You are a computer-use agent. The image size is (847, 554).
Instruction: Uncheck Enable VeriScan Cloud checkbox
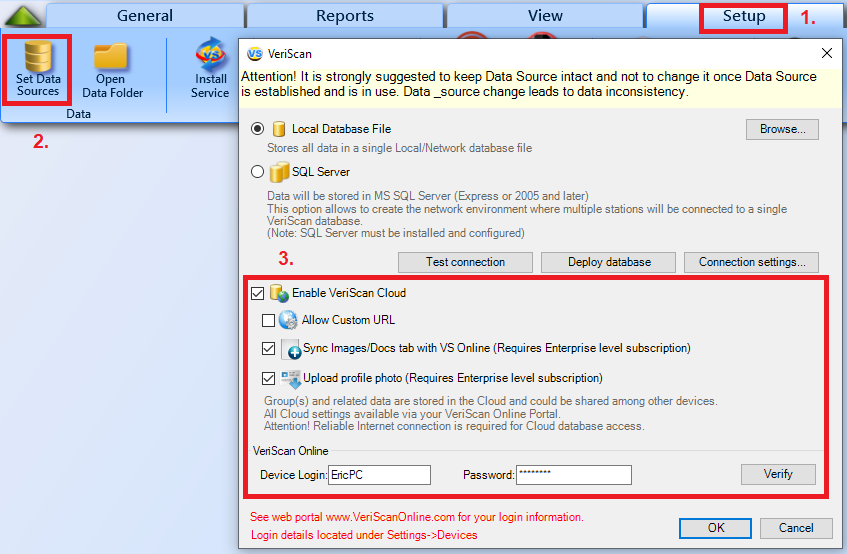(x=258, y=293)
